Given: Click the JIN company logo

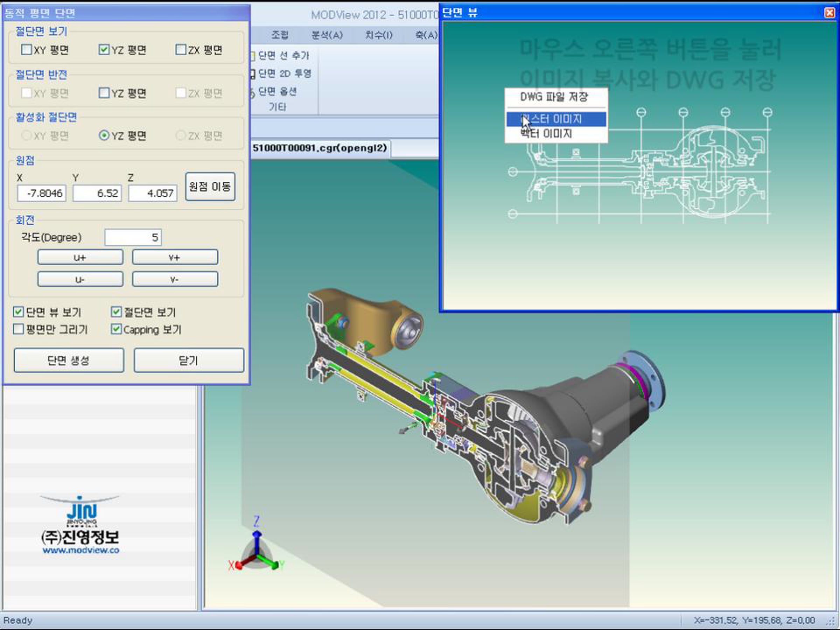Looking at the screenshot, I should point(81,511).
